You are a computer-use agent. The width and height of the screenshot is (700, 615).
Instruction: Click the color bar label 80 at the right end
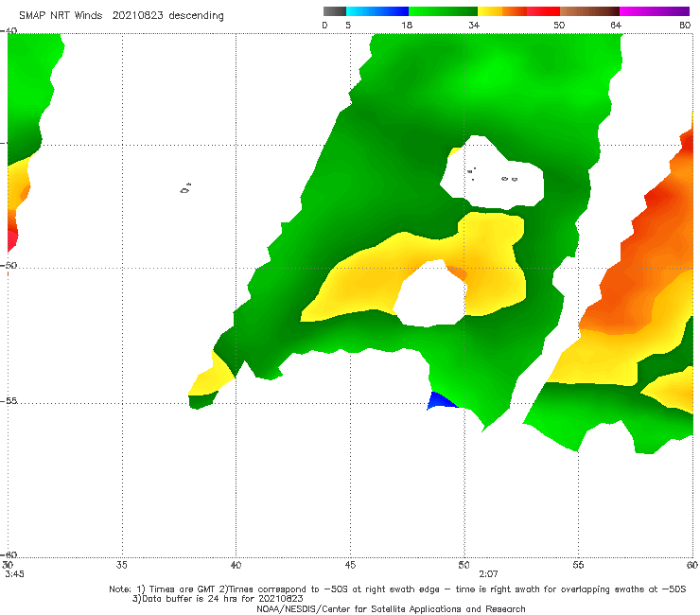[x=685, y=26]
